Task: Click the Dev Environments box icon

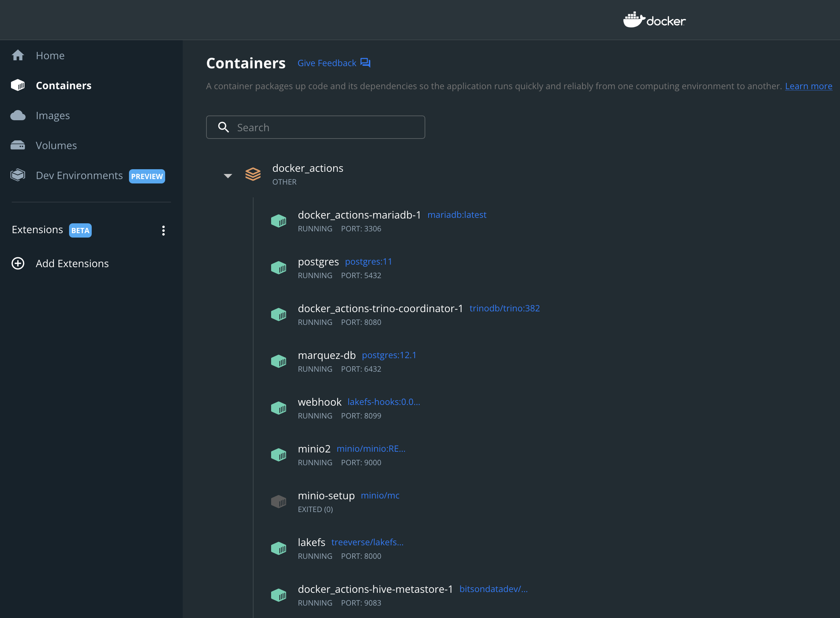Action: click(18, 175)
